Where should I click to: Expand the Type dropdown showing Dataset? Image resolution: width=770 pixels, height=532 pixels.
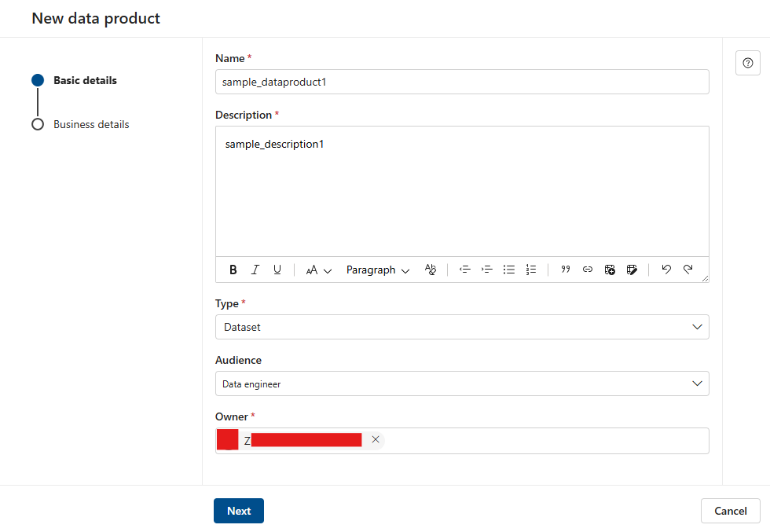point(462,327)
